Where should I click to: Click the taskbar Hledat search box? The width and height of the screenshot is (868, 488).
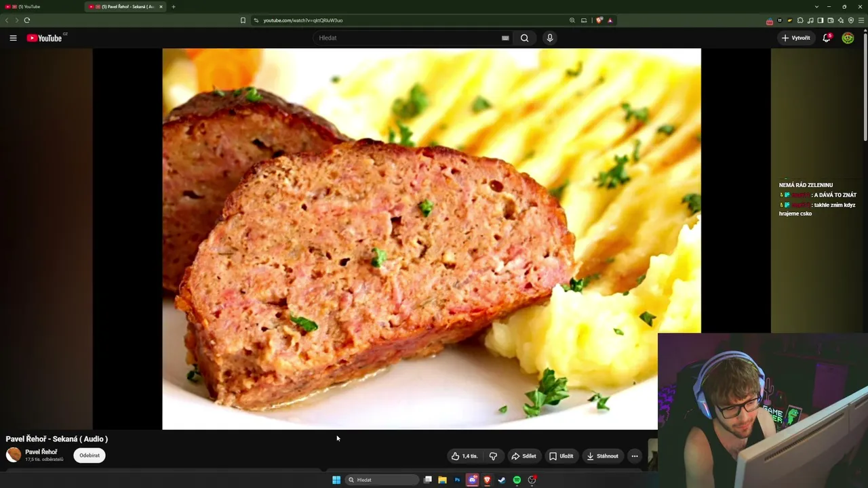point(382,480)
